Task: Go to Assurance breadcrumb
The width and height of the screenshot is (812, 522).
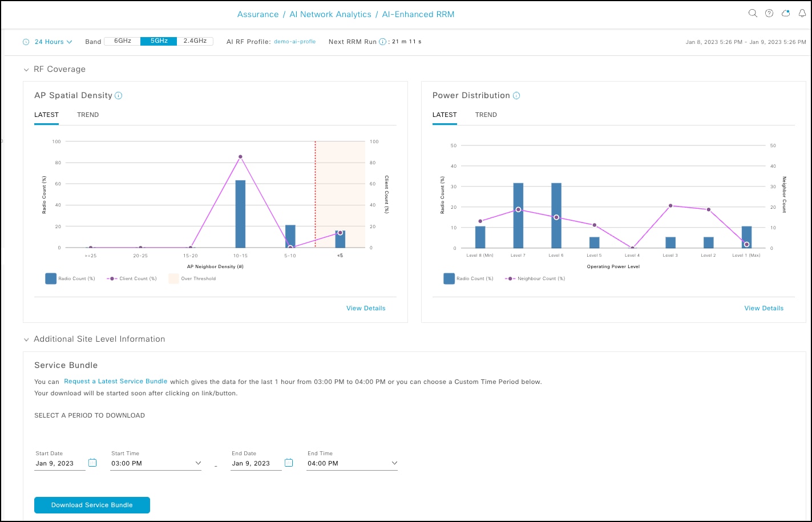Action: pos(258,14)
